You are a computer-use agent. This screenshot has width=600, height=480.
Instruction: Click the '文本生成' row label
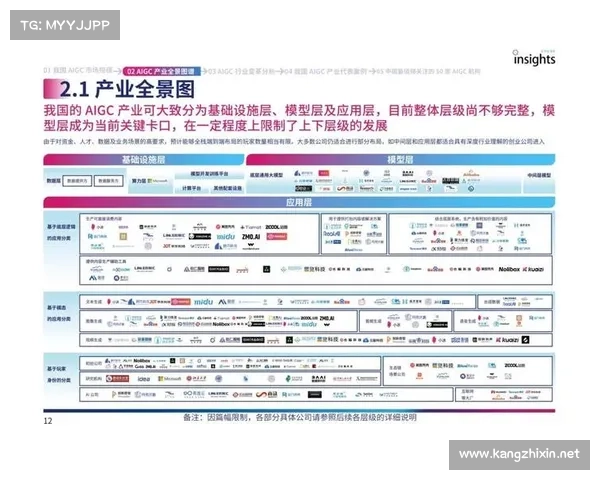point(94,302)
